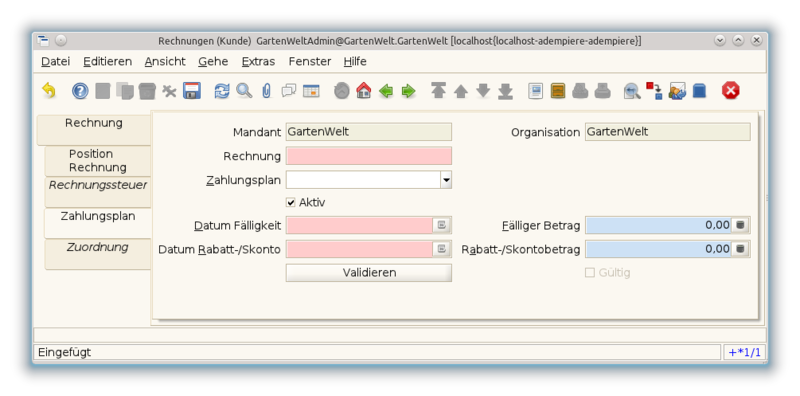Screen dimensions: 800x396
Task: Click the yellow Undo changes arrow icon
Action: click(x=48, y=91)
